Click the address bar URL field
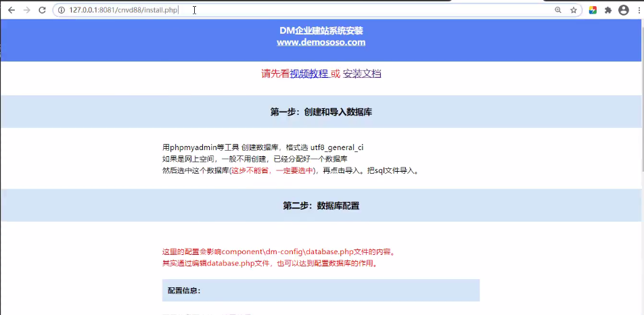Viewport: 644px width, 315px height. pyautogui.click(x=304, y=10)
